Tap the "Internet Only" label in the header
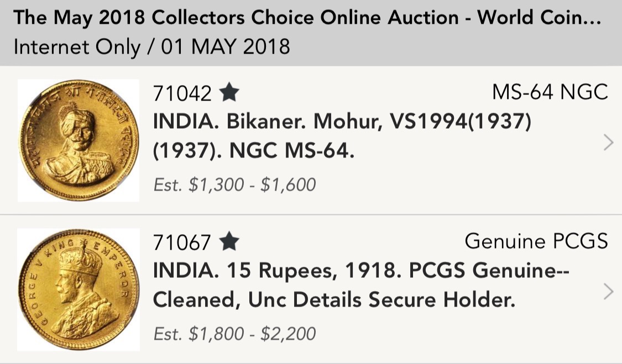This screenshot has width=622, height=364. coord(76,47)
